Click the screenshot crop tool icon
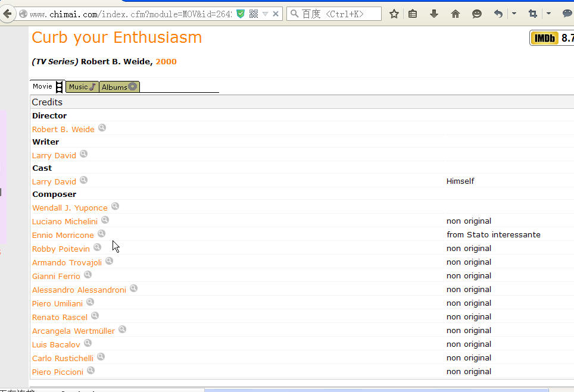The width and height of the screenshot is (574, 392). coord(533,14)
